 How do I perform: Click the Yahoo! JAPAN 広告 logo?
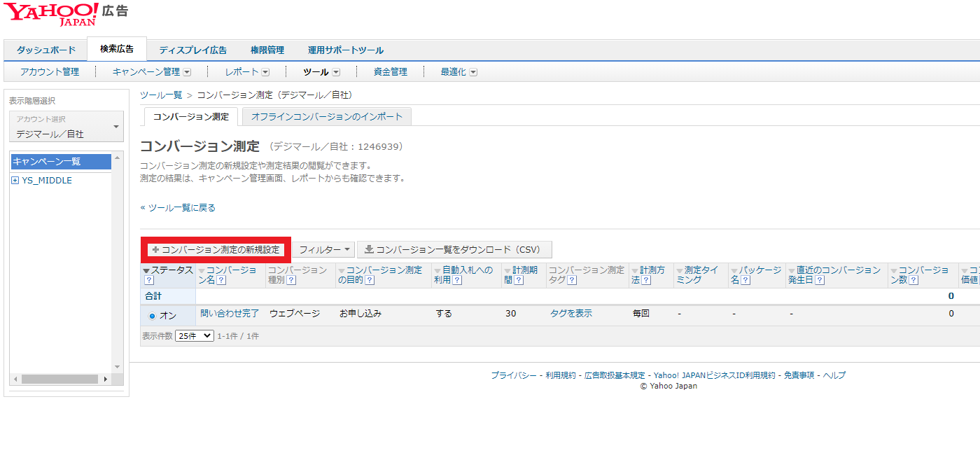65,14
